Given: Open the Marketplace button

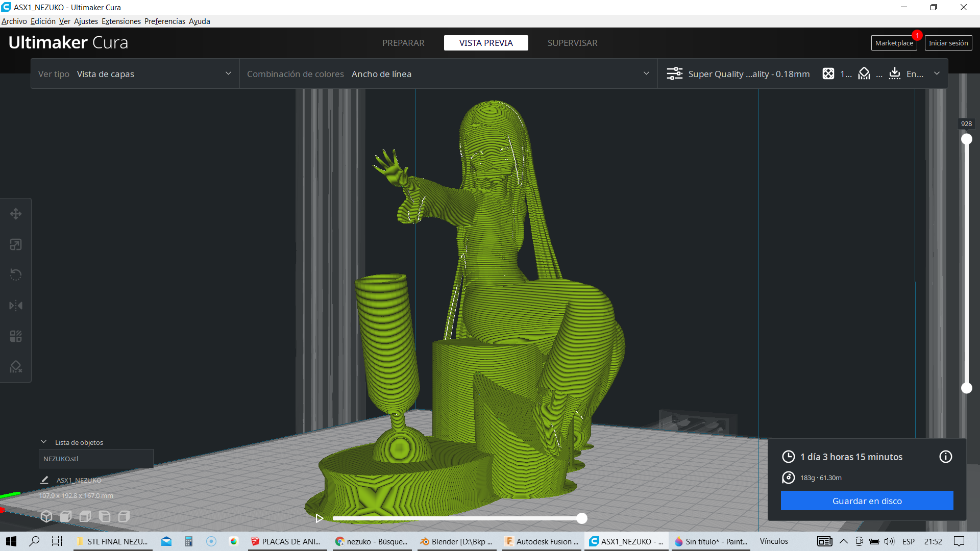Looking at the screenshot, I should tap(894, 43).
